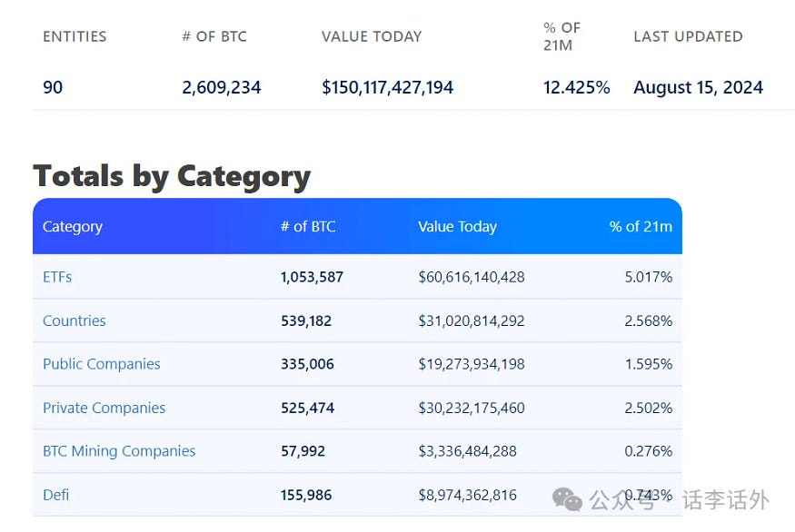Click the BTC Mining Companies percentage 0.276%
Image resolution: width=795 pixels, height=532 pixels.
[x=648, y=451]
